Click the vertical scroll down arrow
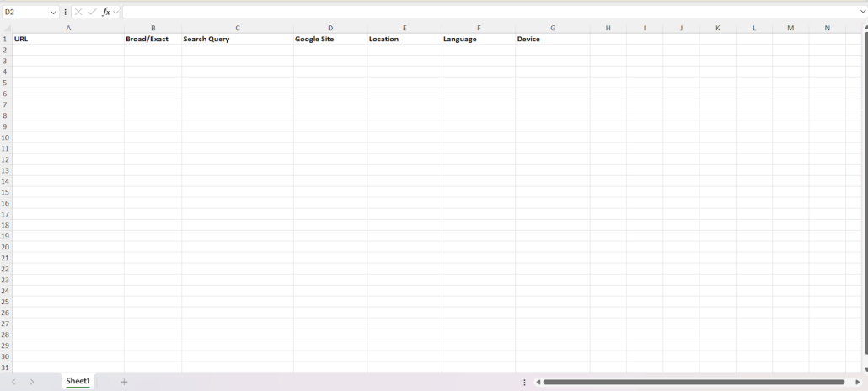The width and height of the screenshot is (868, 391). click(865, 369)
